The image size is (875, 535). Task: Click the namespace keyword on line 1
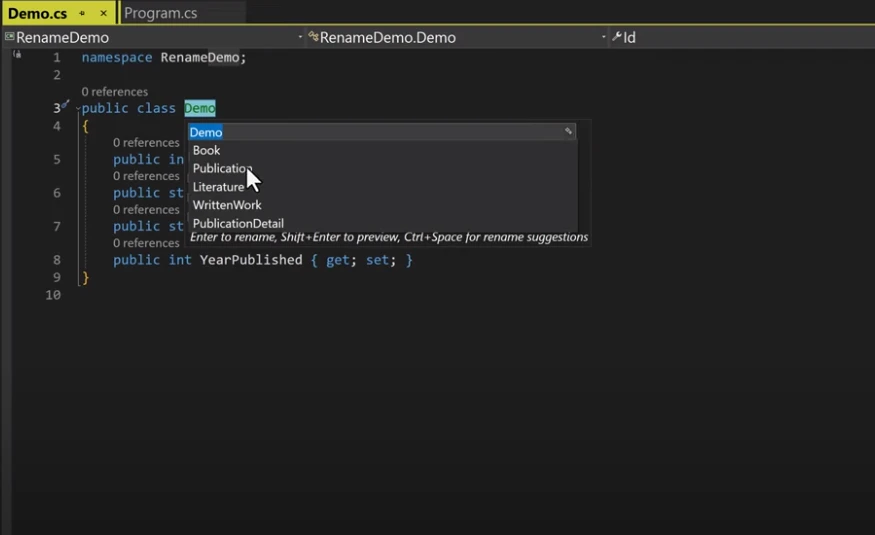pyautogui.click(x=117, y=57)
